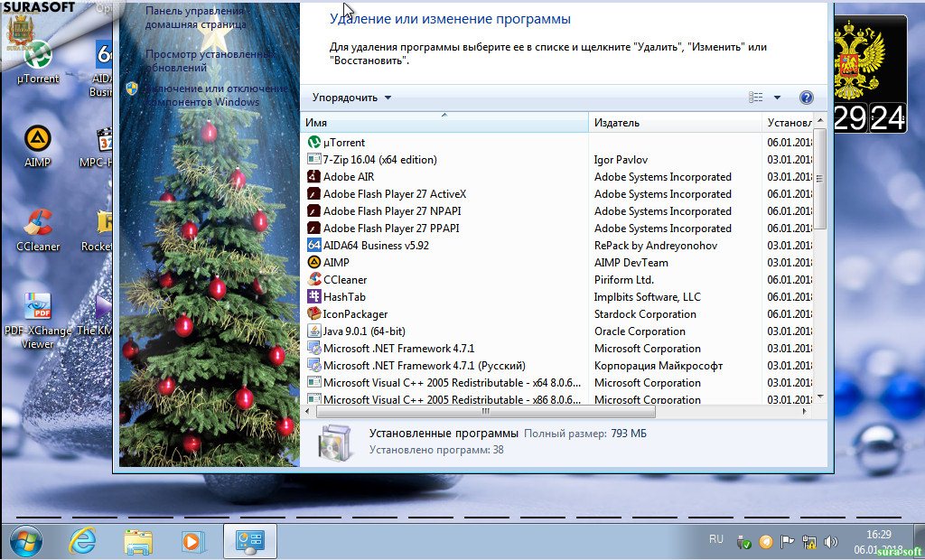Click the vertical scrollbar thumb
The image size is (925, 560).
pos(820,178)
